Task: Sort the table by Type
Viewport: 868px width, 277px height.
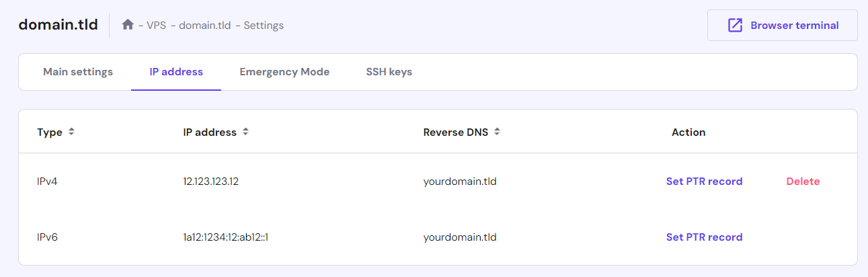Action: coord(71,132)
